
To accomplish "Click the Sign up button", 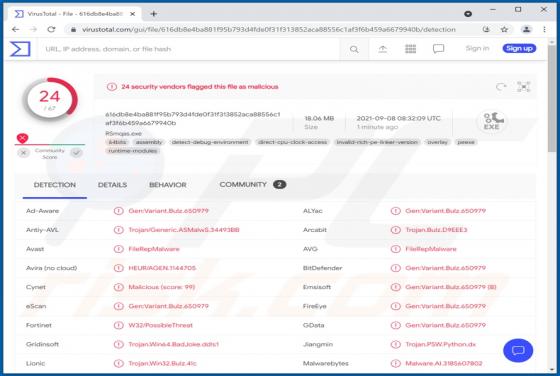I will tap(519, 48).
